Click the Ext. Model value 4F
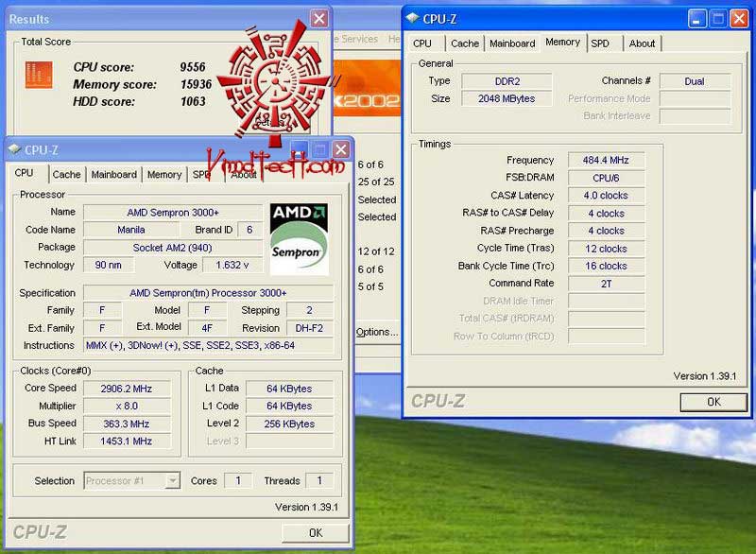This screenshot has height=554, width=756. 207,328
